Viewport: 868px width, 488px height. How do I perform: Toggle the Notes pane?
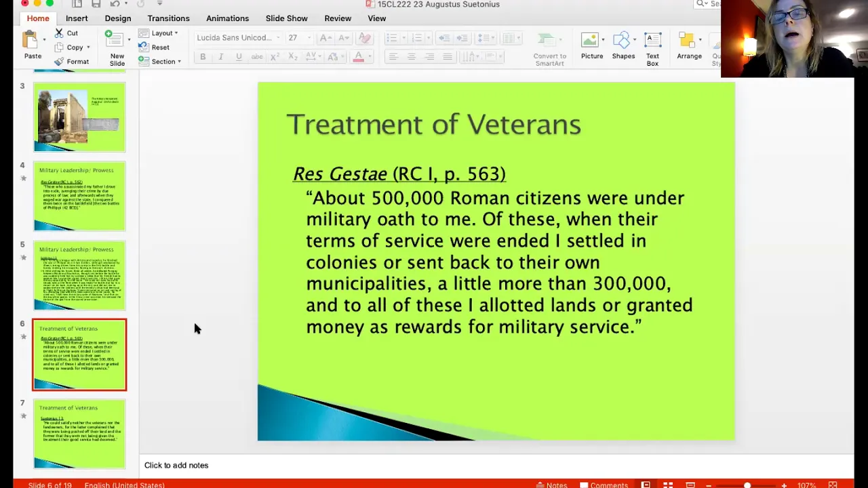pyautogui.click(x=551, y=485)
